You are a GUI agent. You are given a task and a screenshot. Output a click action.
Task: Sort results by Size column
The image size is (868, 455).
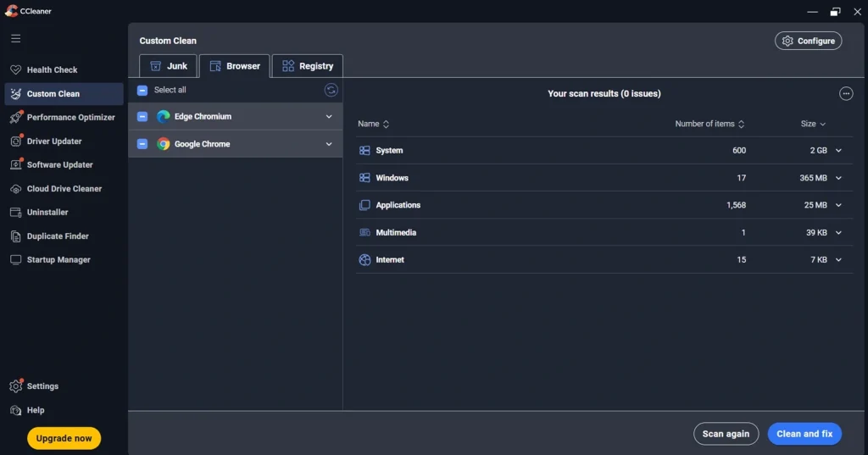coord(813,124)
